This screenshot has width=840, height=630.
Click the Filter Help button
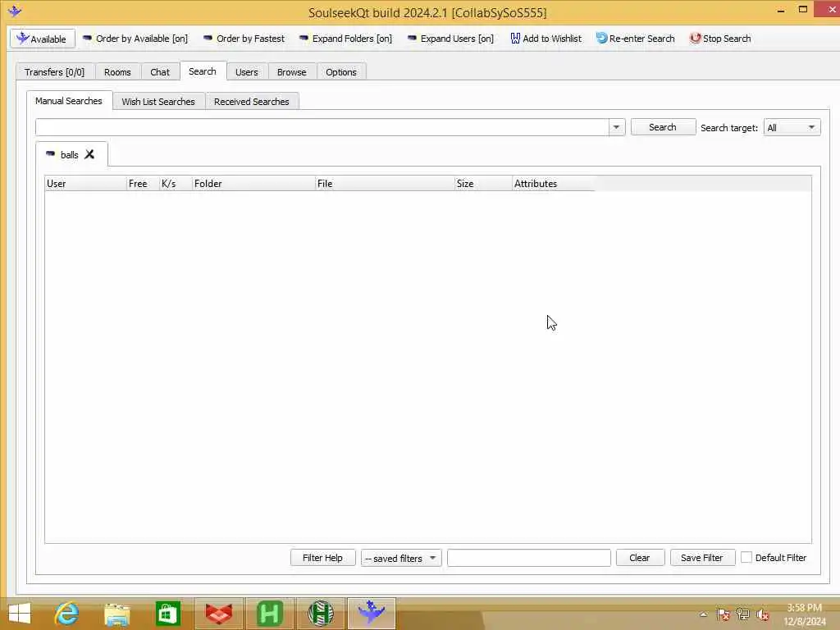(322, 558)
